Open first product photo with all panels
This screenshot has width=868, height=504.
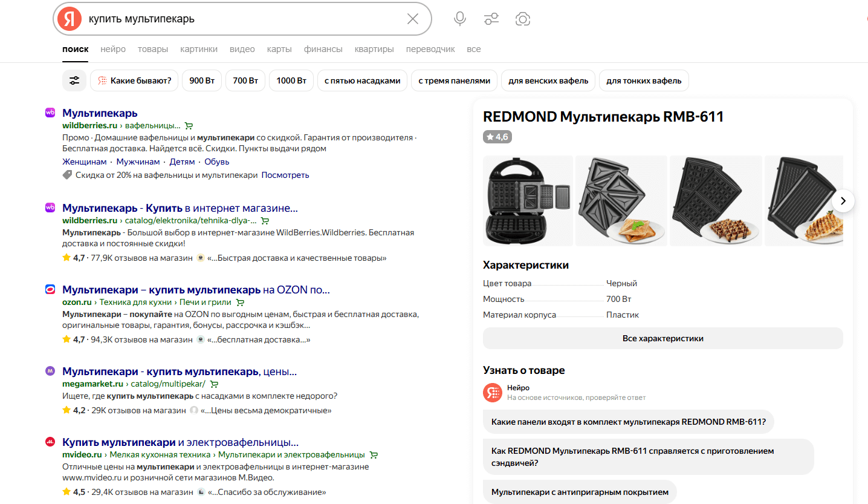(528, 201)
